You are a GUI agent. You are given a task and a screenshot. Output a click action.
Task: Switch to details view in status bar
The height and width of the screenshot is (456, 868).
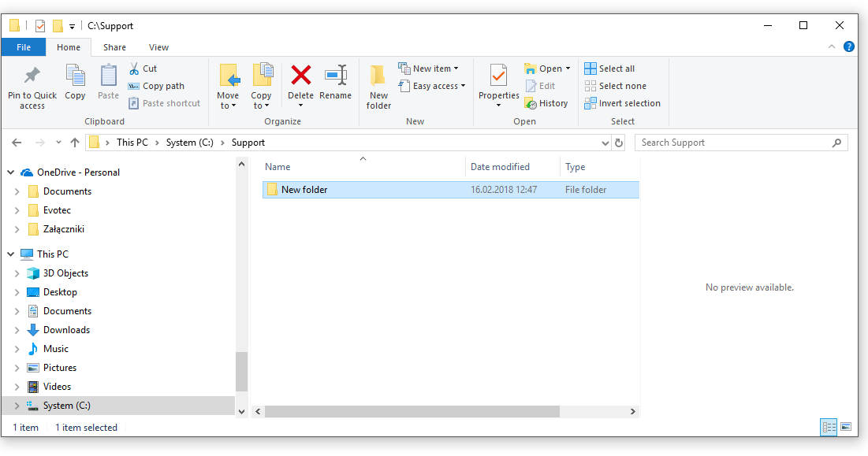coord(829,427)
